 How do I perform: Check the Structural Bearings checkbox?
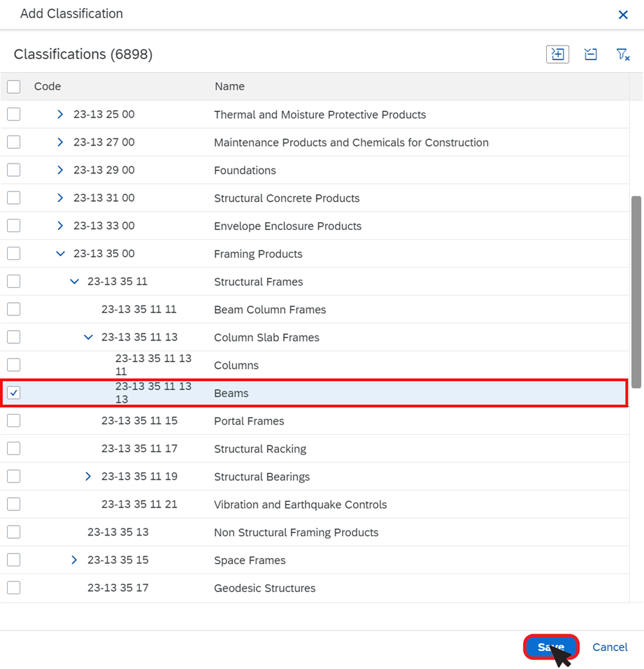click(14, 476)
